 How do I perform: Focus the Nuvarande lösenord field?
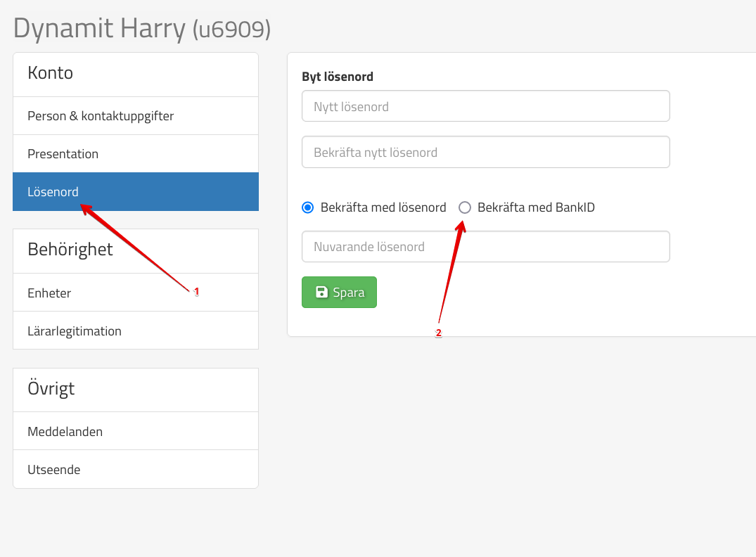[485, 246]
